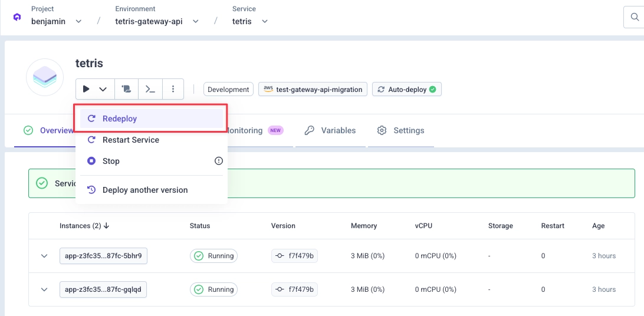Click the Restart Service circular arrow icon
Image resolution: width=644 pixels, height=316 pixels.
91,140
